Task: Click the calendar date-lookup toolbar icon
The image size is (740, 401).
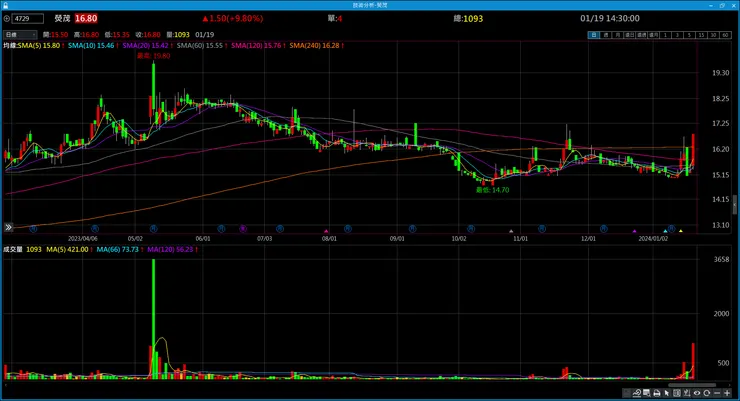Action: [x=647, y=393]
